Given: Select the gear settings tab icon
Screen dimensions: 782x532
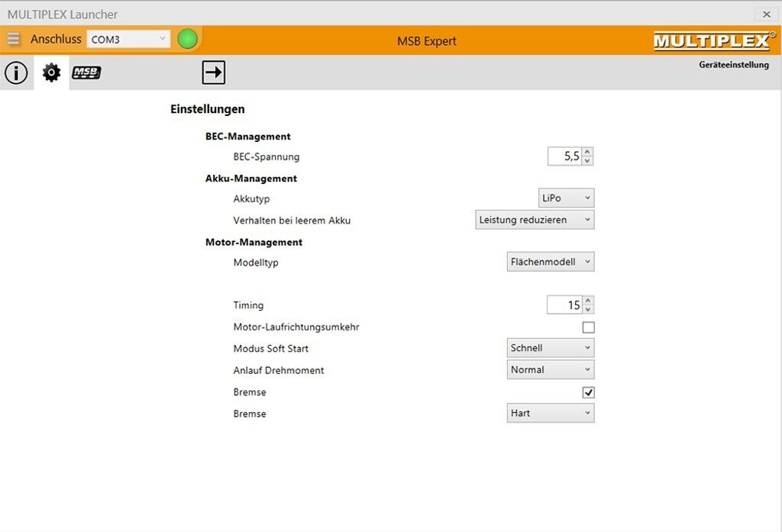Looking at the screenshot, I should [51, 73].
